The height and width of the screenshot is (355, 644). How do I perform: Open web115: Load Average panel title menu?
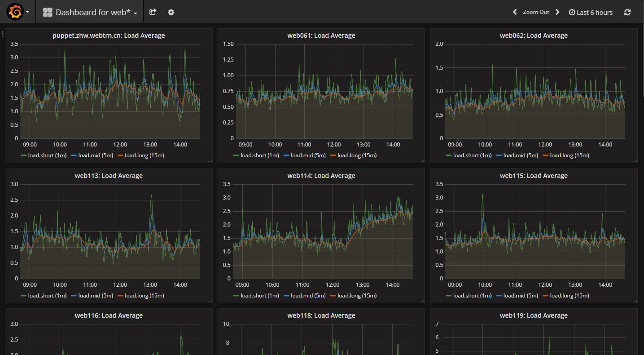pyautogui.click(x=534, y=176)
